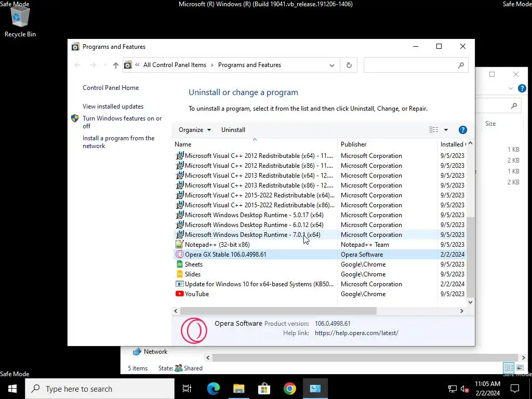The width and height of the screenshot is (532, 399).
Task: Click the vertical scrollbar thumb in program list
Action: (x=470, y=257)
